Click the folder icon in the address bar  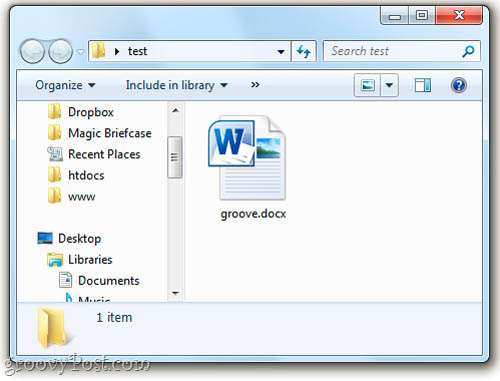click(x=99, y=51)
